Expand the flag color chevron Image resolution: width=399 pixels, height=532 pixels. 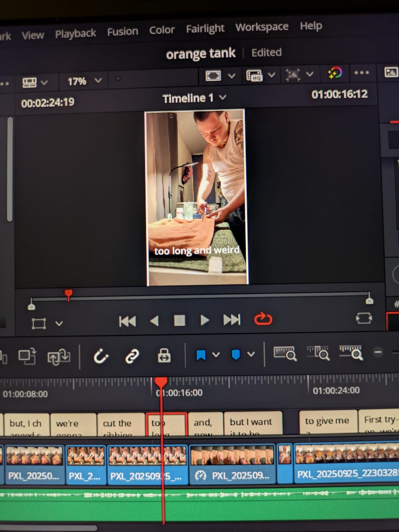(x=216, y=355)
